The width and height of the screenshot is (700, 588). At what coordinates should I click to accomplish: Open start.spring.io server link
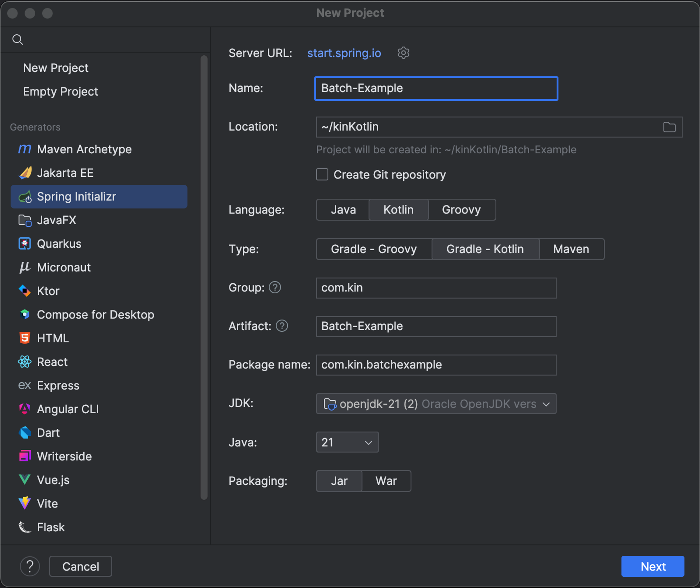pyautogui.click(x=344, y=53)
